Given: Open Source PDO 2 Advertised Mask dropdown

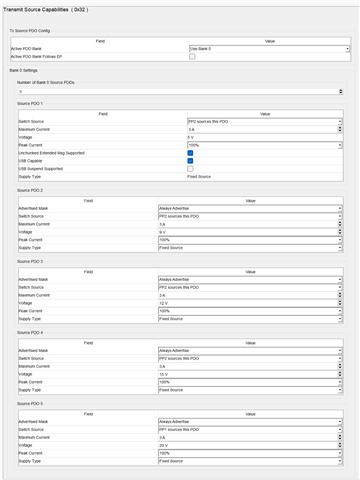Looking at the screenshot, I should [250, 208].
